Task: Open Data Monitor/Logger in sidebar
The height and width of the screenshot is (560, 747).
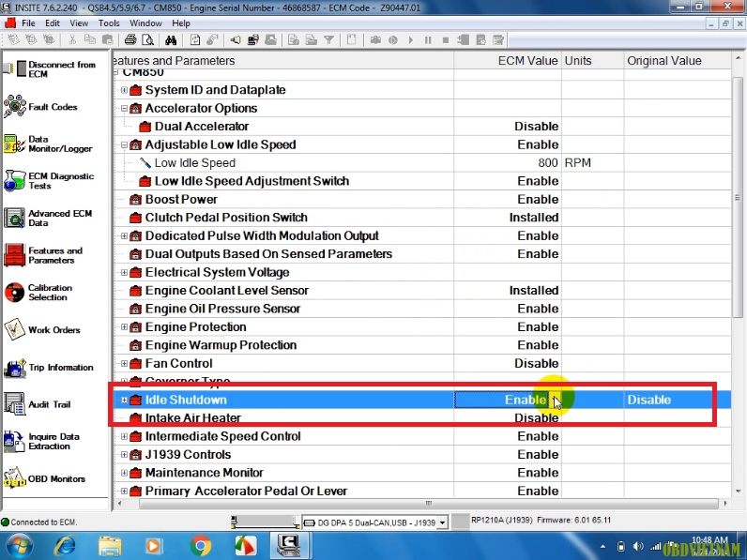Action: [x=48, y=144]
